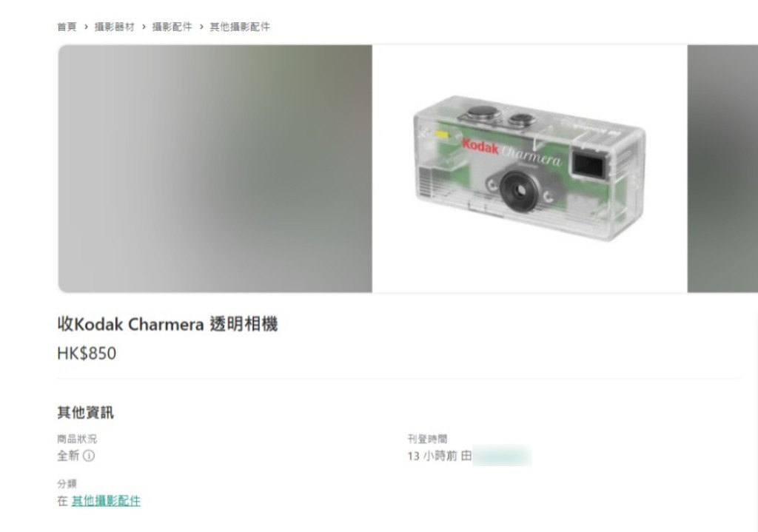
Task: Click the 其他資訊 section heading
Action: pos(86,413)
